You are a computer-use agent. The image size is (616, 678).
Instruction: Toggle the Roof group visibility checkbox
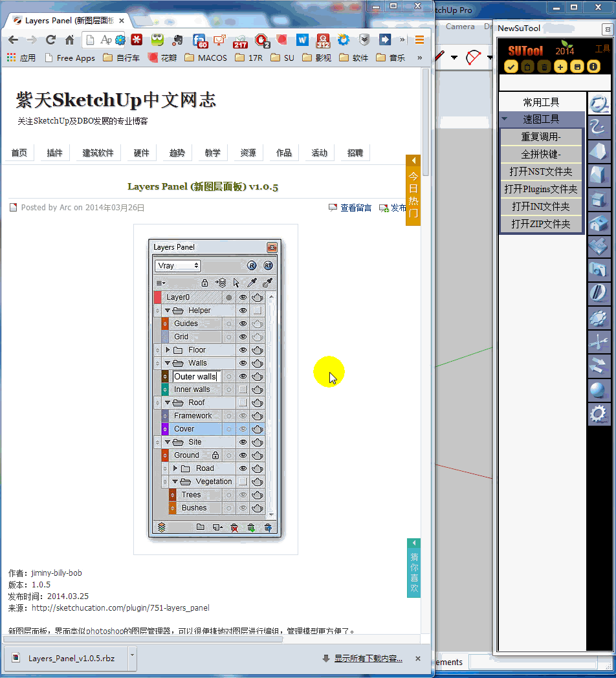[243, 402]
